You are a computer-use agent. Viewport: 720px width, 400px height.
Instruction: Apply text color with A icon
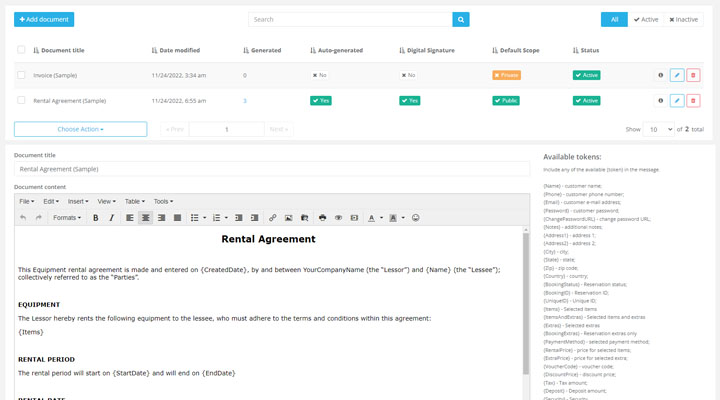click(371, 218)
